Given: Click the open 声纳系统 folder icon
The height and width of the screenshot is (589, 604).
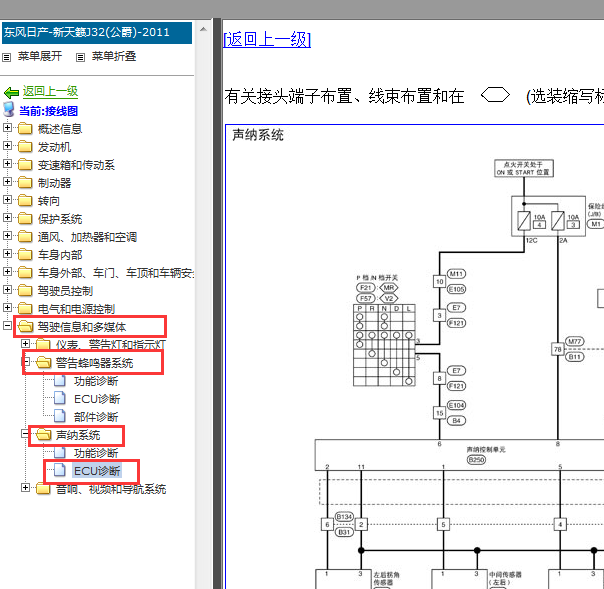Looking at the screenshot, I should tap(44, 435).
